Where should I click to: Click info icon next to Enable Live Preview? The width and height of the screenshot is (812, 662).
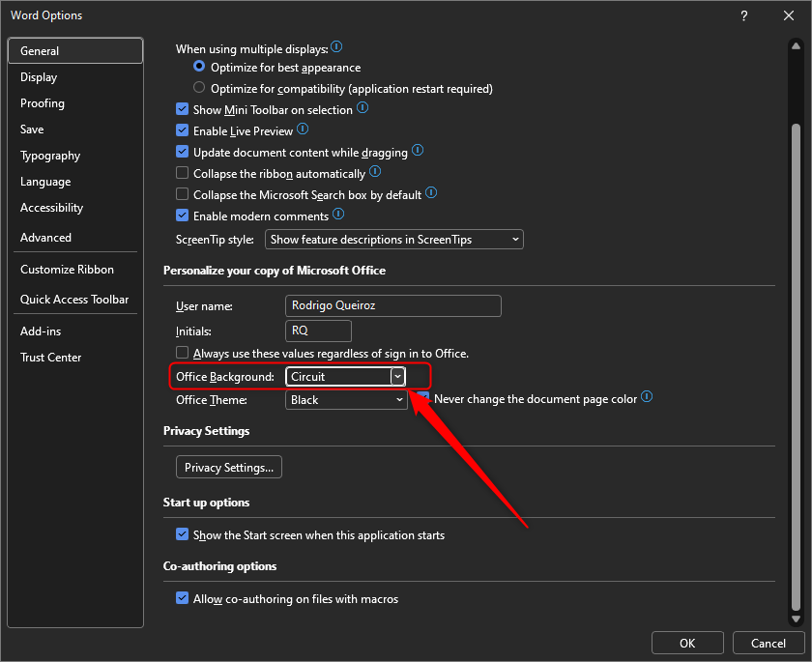[303, 129]
